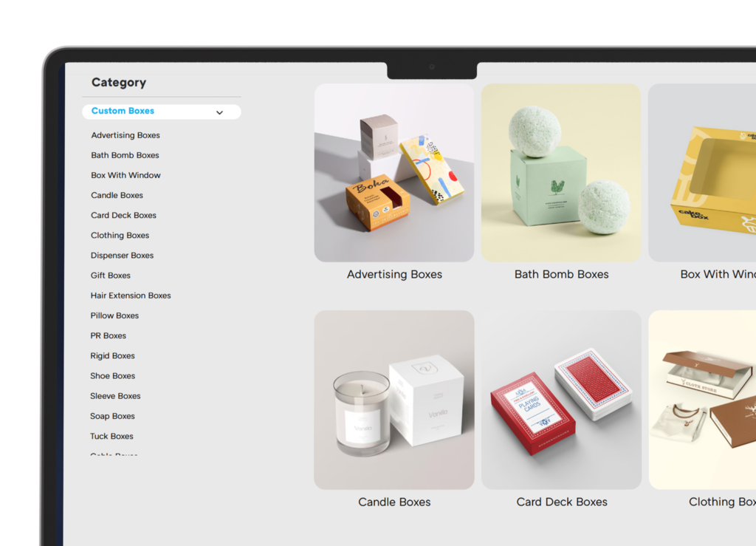Expand the Custom Boxes dropdown chevron

pyautogui.click(x=219, y=112)
